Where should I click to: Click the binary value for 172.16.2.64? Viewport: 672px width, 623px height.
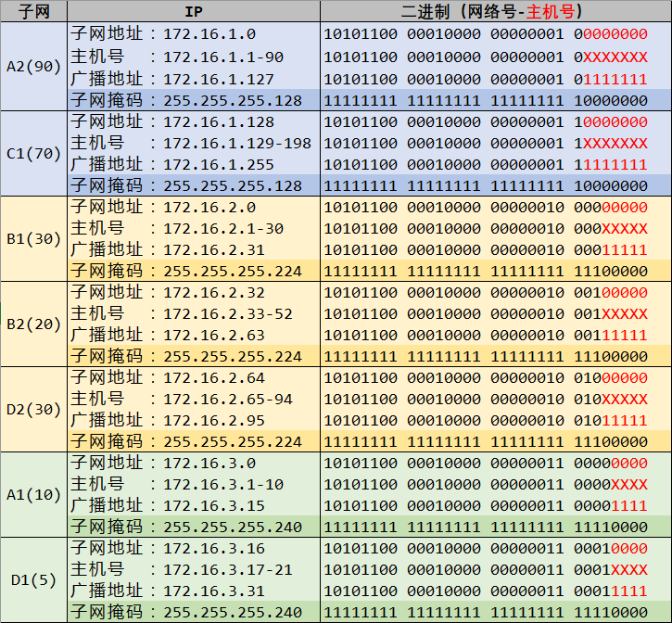point(486,378)
